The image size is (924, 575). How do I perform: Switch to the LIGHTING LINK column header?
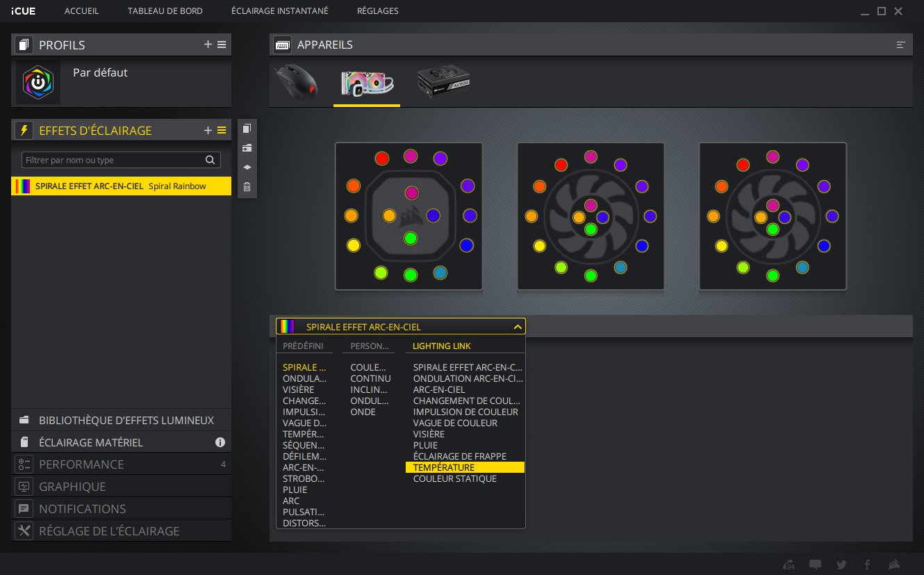(442, 346)
